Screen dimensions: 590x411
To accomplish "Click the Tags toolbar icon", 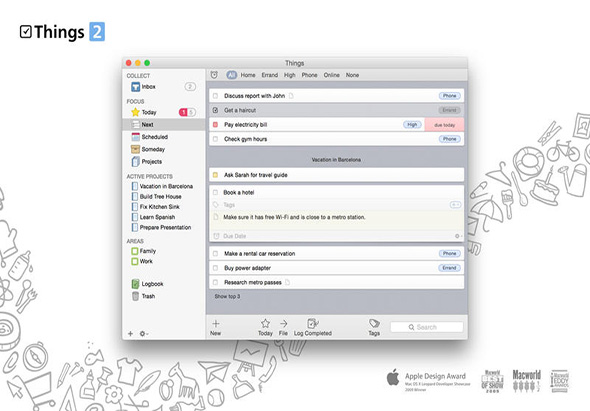I will 374,323.
